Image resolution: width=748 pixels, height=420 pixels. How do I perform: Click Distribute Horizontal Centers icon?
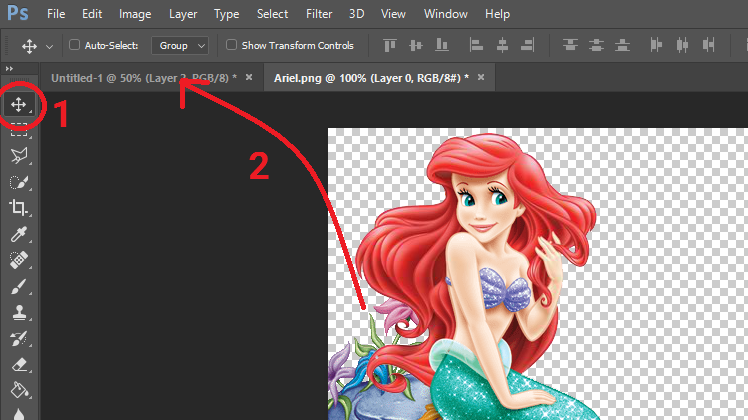[x=682, y=45]
